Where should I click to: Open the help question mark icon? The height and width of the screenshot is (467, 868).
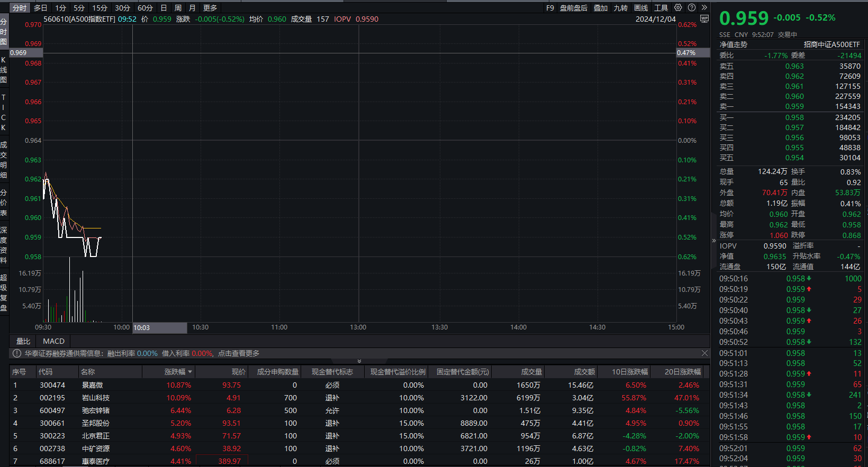[x=692, y=7]
